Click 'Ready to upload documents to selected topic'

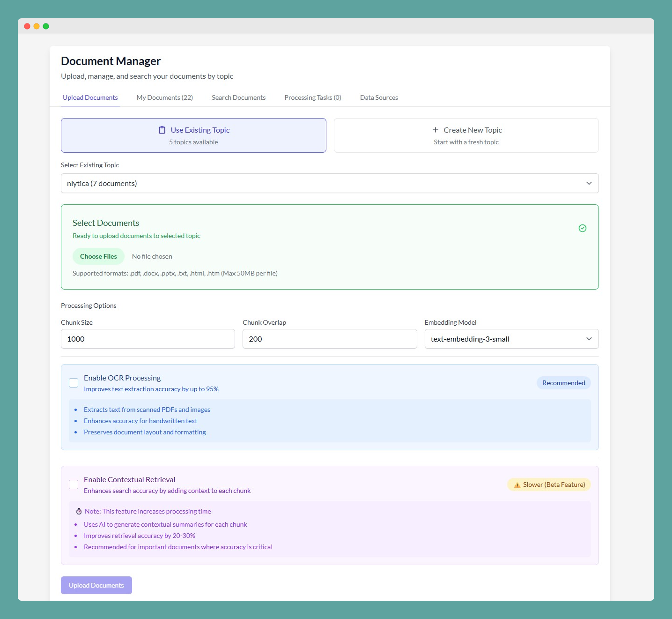(x=136, y=236)
